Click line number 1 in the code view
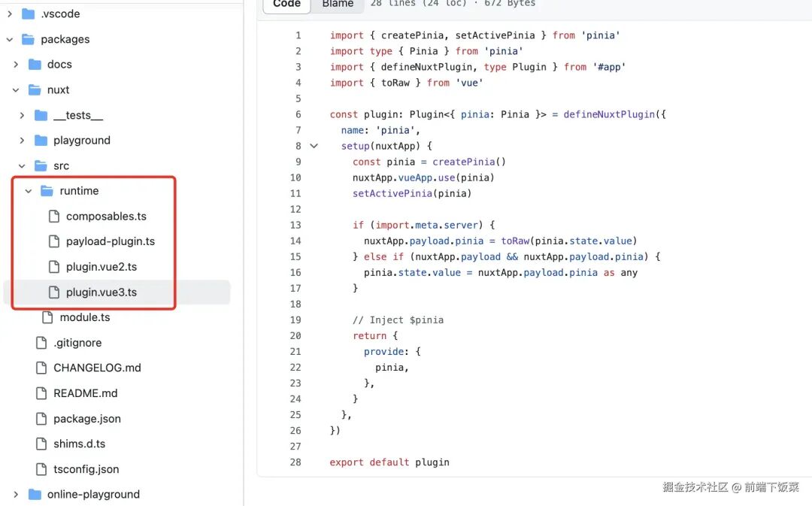The image size is (812, 506). coord(298,35)
